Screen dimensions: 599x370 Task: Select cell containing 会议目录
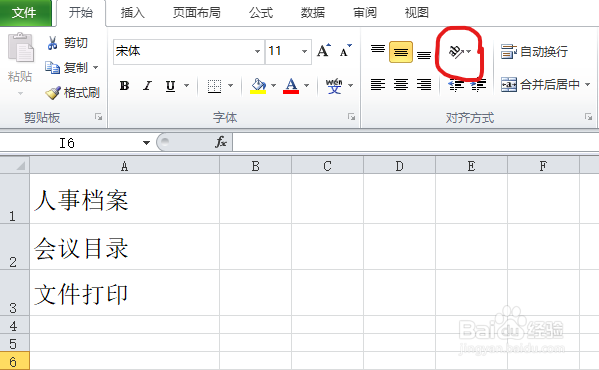tap(125, 247)
